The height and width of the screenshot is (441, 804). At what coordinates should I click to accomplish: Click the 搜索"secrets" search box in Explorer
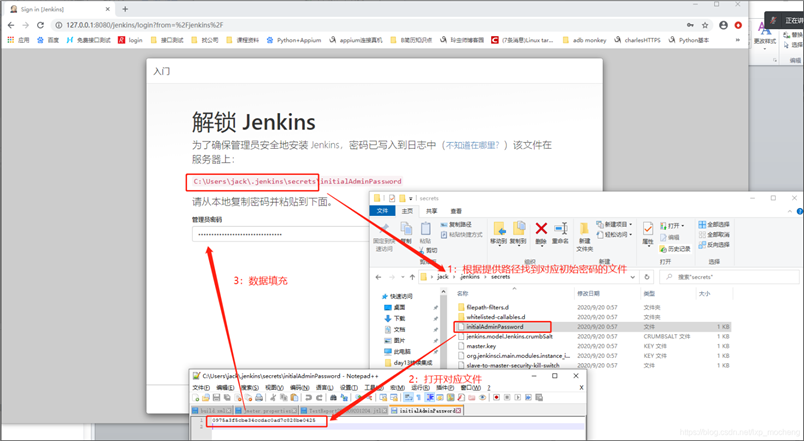(729, 277)
